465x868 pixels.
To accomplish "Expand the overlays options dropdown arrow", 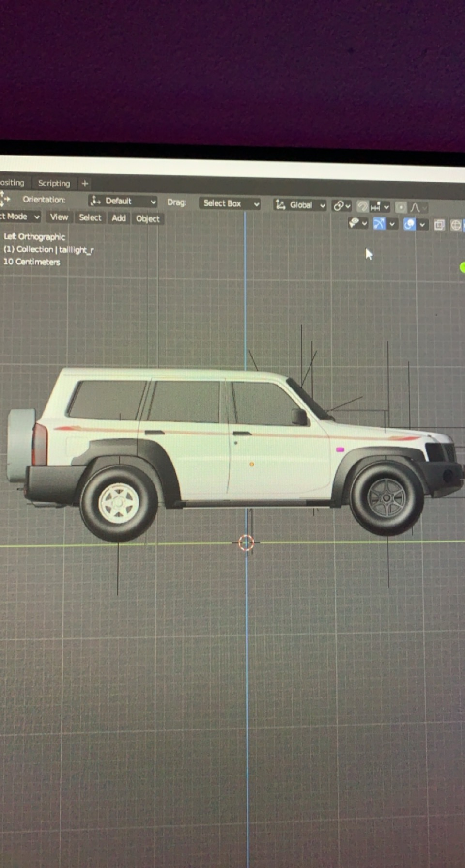I will coord(422,225).
